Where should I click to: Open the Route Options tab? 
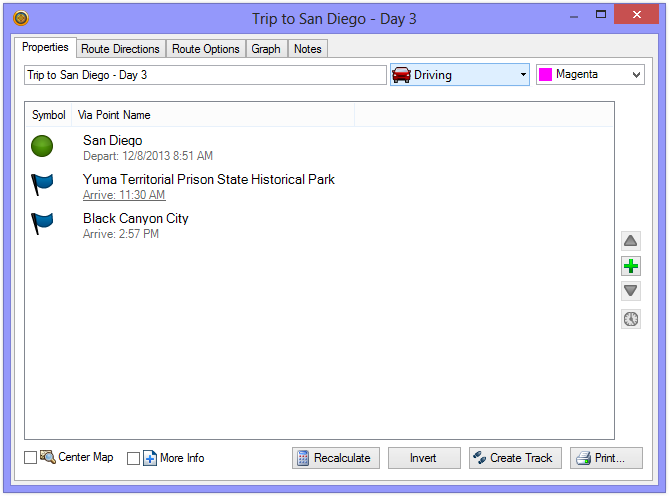[x=205, y=49]
